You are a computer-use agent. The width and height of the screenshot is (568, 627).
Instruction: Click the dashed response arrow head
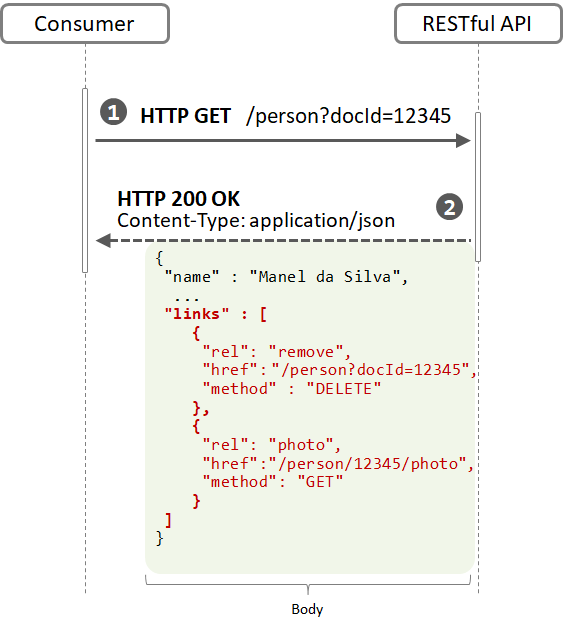point(104,241)
